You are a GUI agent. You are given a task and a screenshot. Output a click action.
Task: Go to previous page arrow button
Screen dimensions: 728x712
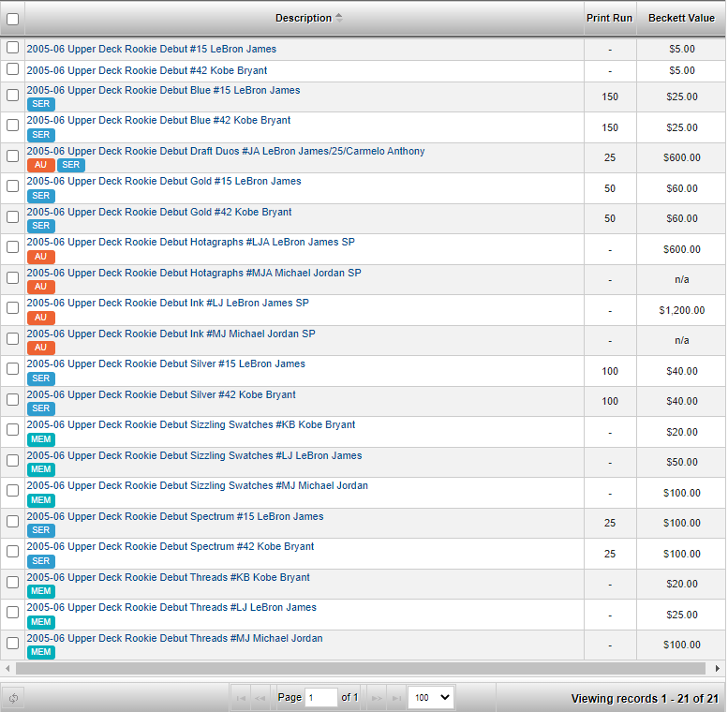[260, 698]
